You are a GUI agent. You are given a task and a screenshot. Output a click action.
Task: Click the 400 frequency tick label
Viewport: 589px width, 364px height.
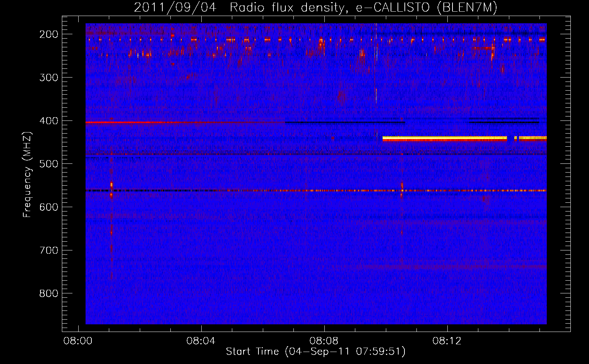pyautogui.click(x=49, y=121)
